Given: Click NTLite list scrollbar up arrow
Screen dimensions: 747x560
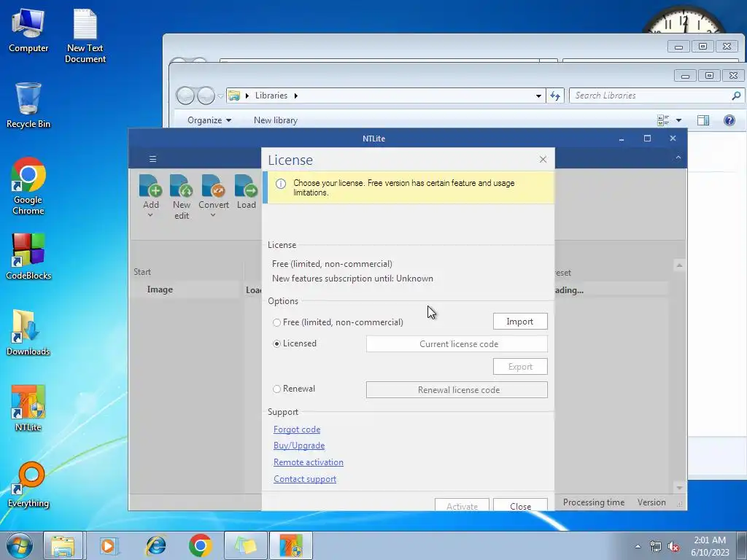Looking at the screenshot, I should (x=680, y=265).
